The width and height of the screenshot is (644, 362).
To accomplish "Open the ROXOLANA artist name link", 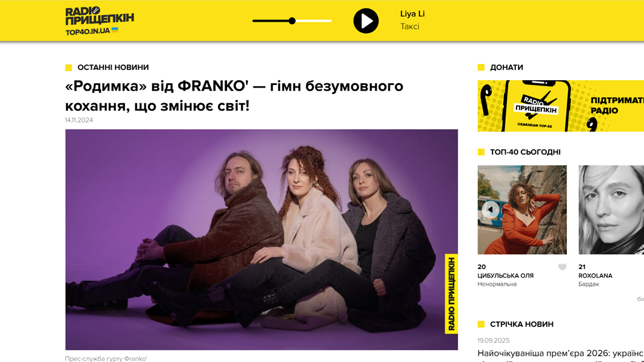I will pyautogui.click(x=595, y=276).
